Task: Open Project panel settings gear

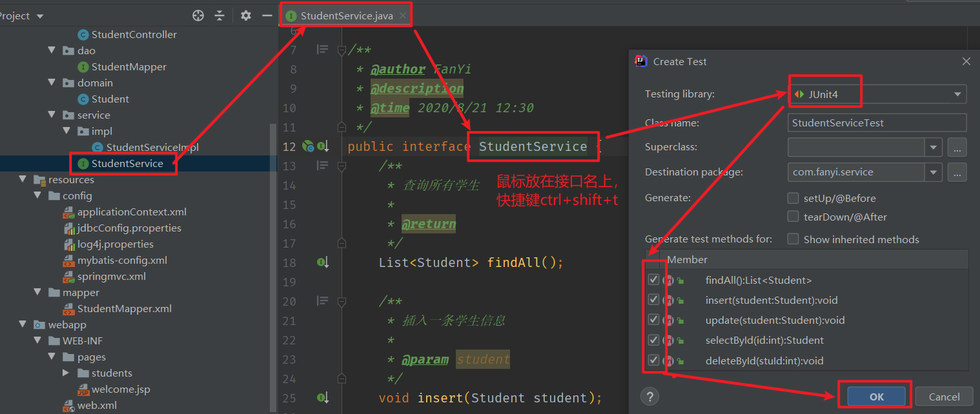Action: click(245, 15)
